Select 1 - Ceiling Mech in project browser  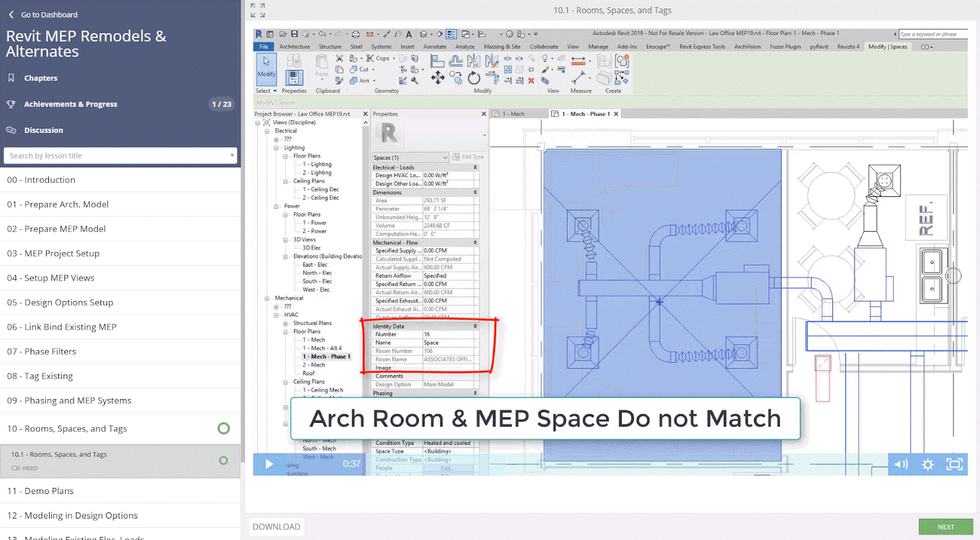(x=323, y=390)
